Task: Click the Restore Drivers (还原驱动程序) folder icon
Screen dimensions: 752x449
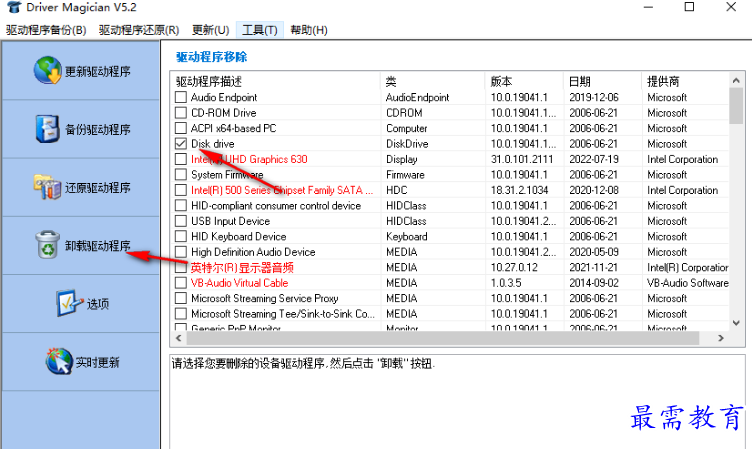Action: tap(47, 187)
